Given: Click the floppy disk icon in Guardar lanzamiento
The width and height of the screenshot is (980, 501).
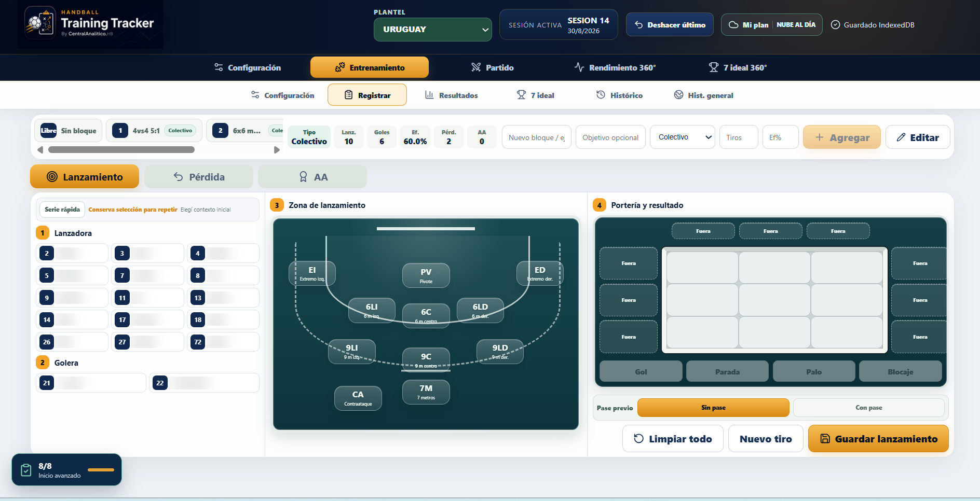Looking at the screenshot, I should (x=825, y=439).
